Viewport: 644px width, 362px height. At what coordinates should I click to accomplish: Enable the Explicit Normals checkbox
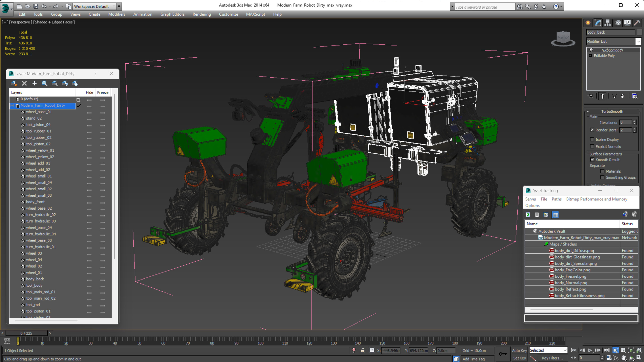click(592, 146)
